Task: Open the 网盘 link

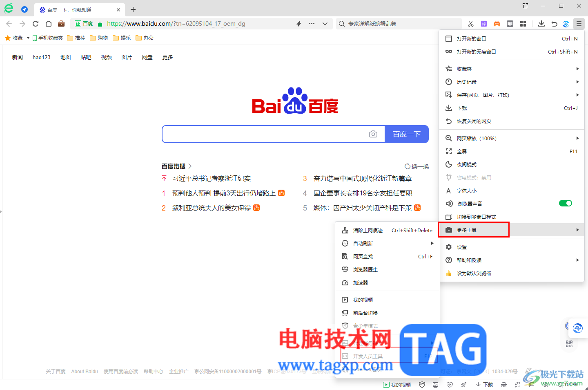Action: [x=147, y=57]
